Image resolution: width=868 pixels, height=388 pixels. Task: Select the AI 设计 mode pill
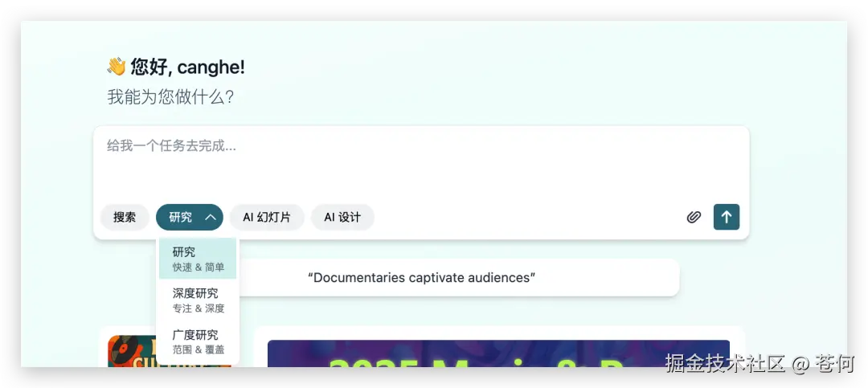[342, 217]
